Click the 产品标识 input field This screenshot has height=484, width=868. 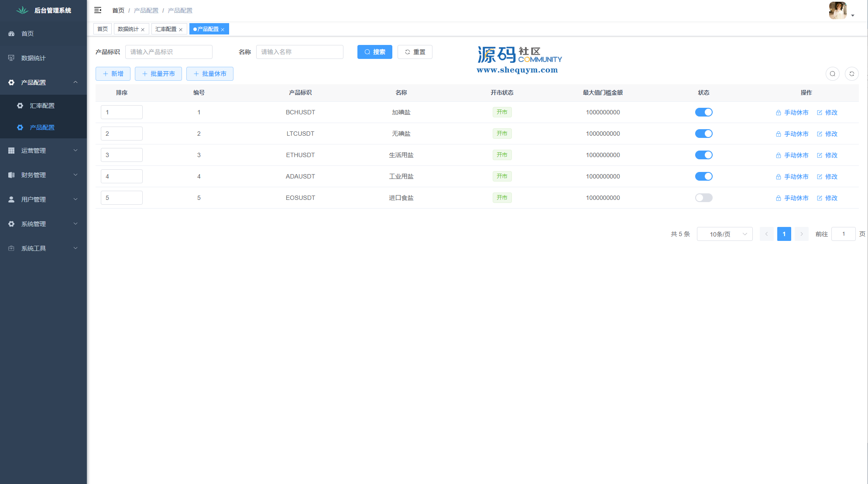pyautogui.click(x=168, y=52)
